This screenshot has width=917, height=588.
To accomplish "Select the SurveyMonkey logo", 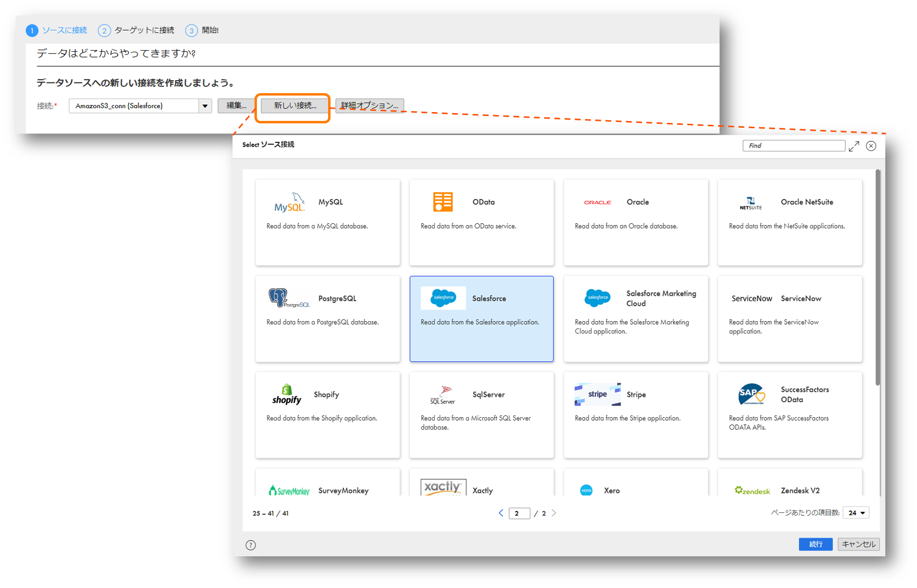I will (289, 490).
